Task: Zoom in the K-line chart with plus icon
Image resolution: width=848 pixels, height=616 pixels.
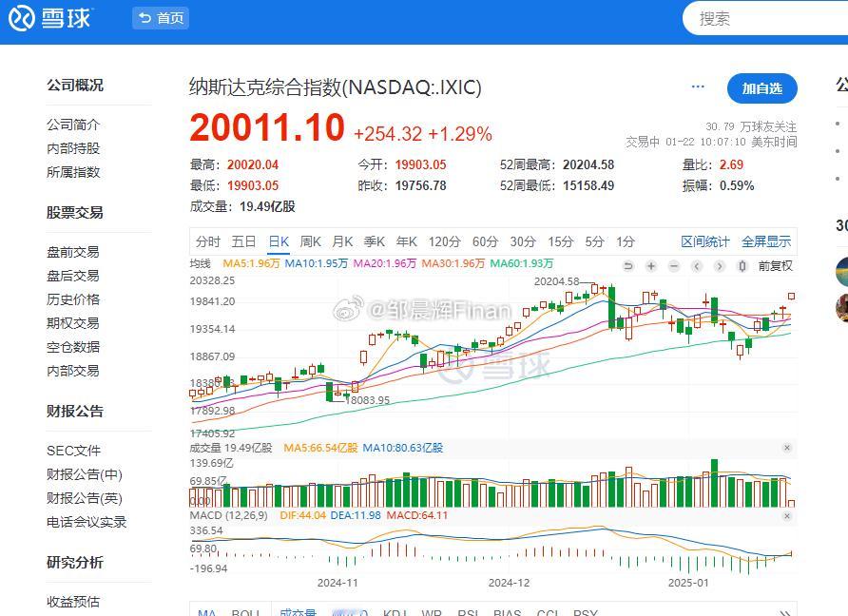Action: pos(651,266)
